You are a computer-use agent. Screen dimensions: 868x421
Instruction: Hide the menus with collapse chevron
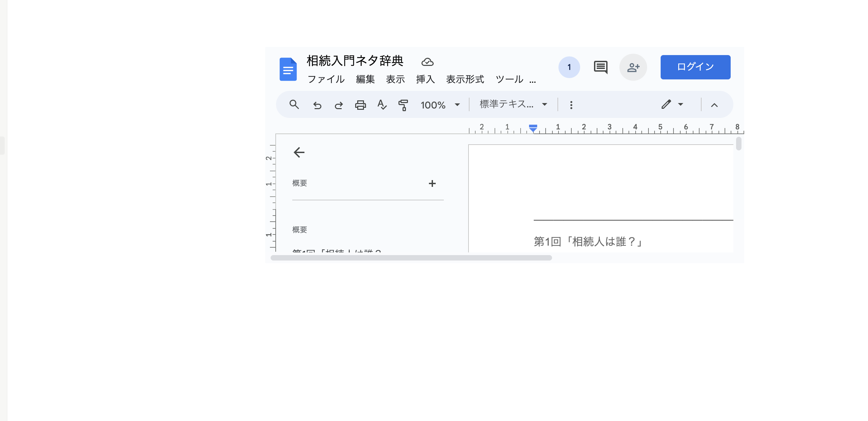click(714, 105)
